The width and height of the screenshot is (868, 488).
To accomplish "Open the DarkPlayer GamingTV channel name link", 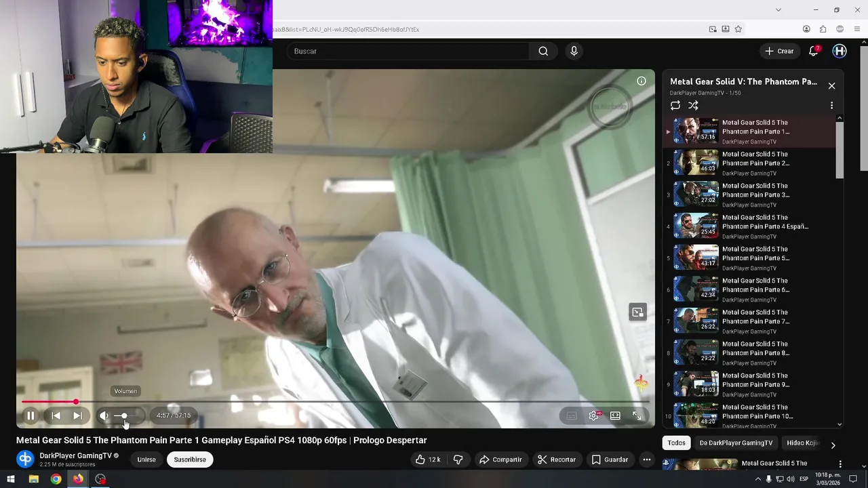I will click(75, 455).
